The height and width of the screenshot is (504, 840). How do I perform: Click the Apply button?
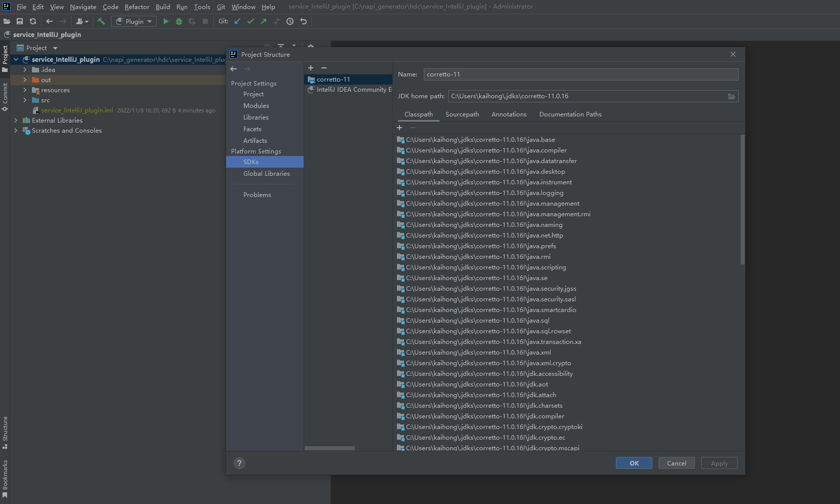point(719,463)
